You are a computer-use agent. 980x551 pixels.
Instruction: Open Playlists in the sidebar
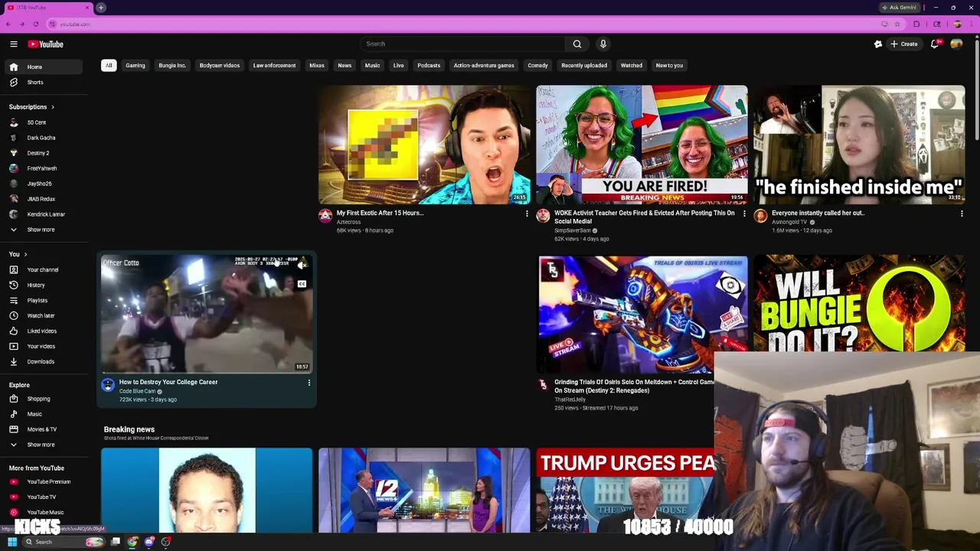point(44,300)
